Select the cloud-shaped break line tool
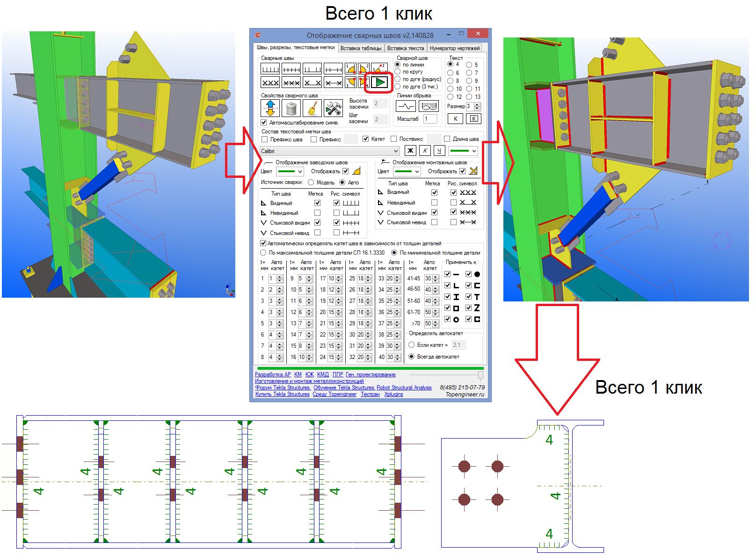 point(428,106)
